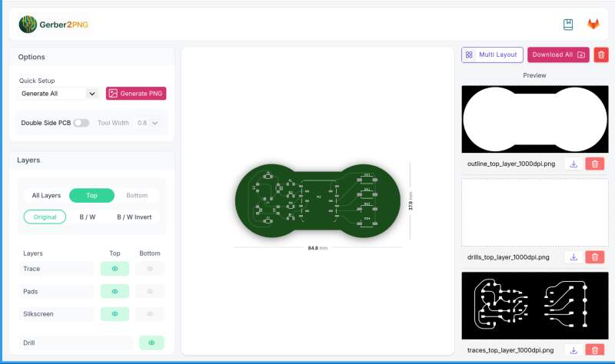The width and height of the screenshot is (615, 364).
Task: Open the Tool Width 0.8 dropdown
Action: (148, 123)
